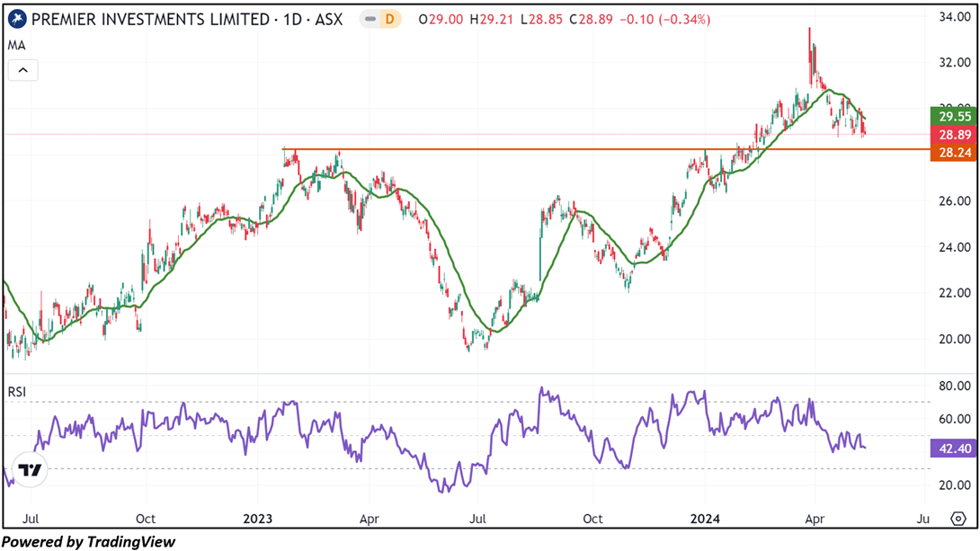Click the Premier Investments symbol logo icon

click(17, 20)
